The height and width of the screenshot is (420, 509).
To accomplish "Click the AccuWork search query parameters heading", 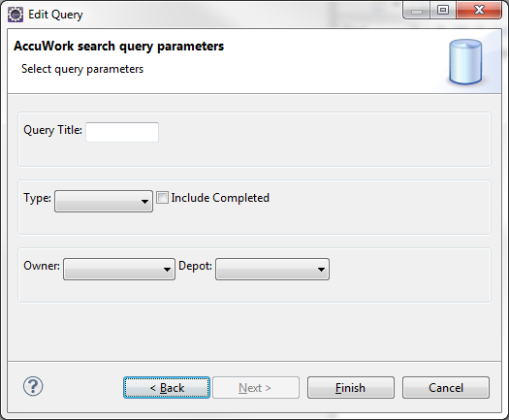I will pos(119,47).
